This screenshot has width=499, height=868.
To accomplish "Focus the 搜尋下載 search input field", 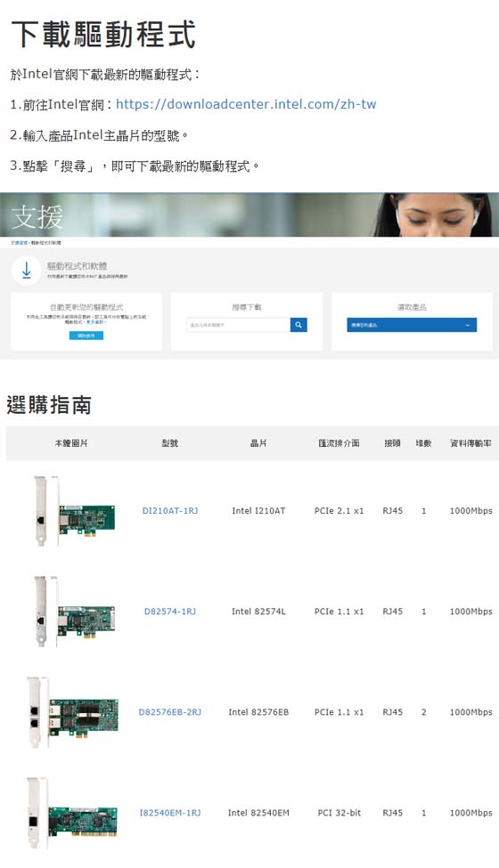I will click(x=238, y=325).
